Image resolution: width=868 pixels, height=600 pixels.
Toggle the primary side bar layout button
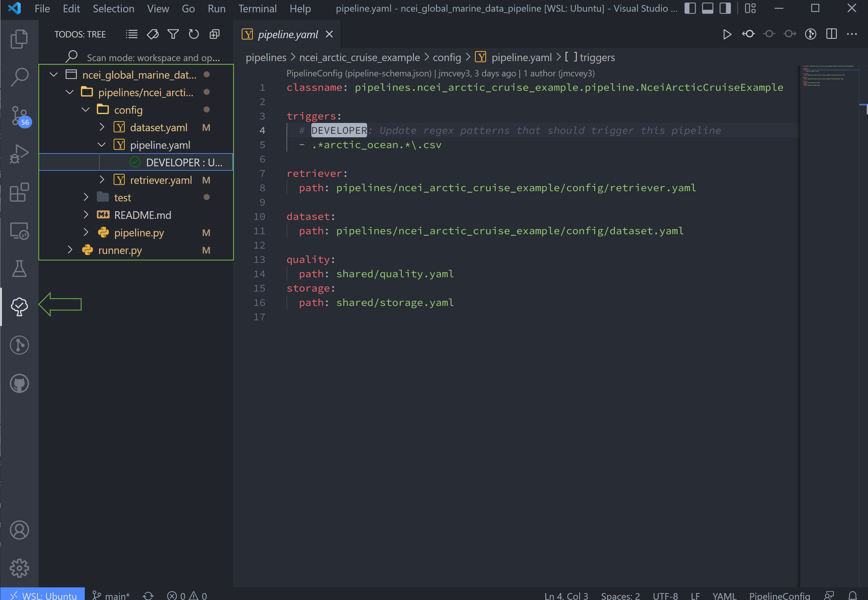click(690, 8)
